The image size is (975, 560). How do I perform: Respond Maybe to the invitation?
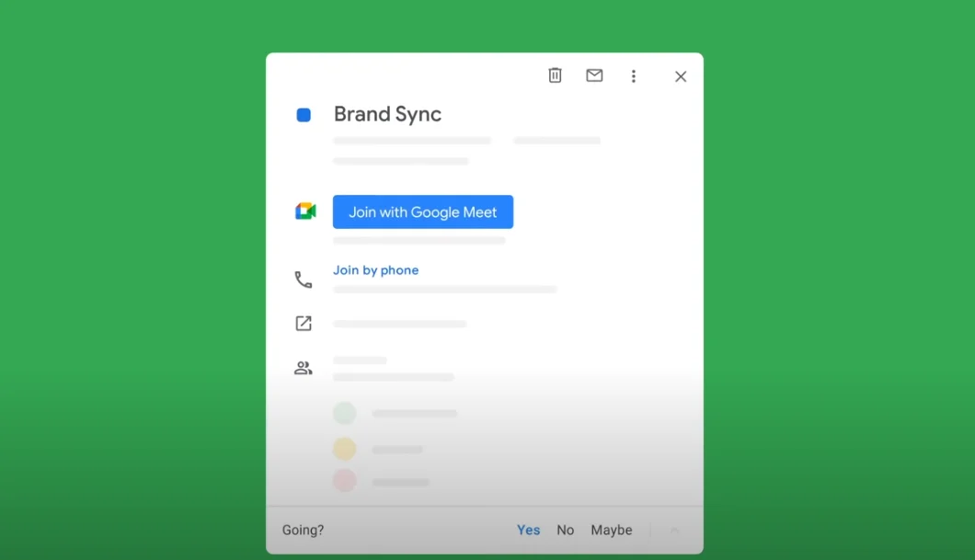point(612,530)
